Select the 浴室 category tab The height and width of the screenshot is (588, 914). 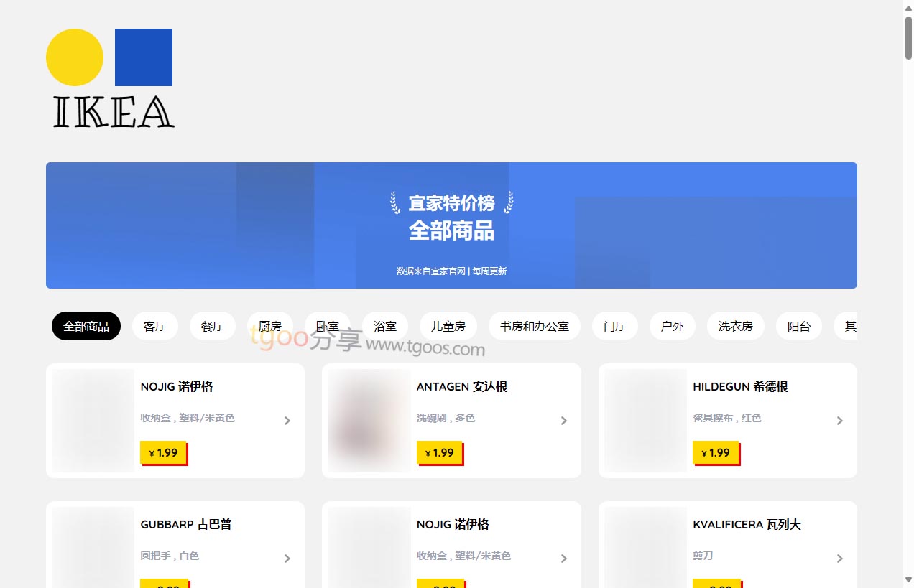(385, 326)
